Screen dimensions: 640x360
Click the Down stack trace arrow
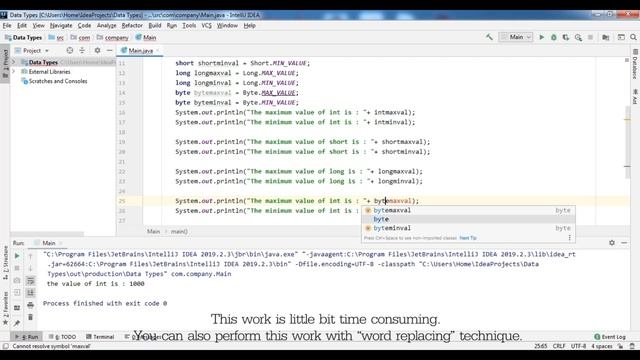(30, 268)
